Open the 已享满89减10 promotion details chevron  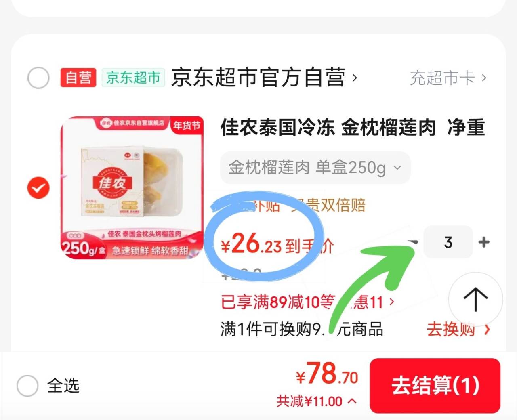391,301
